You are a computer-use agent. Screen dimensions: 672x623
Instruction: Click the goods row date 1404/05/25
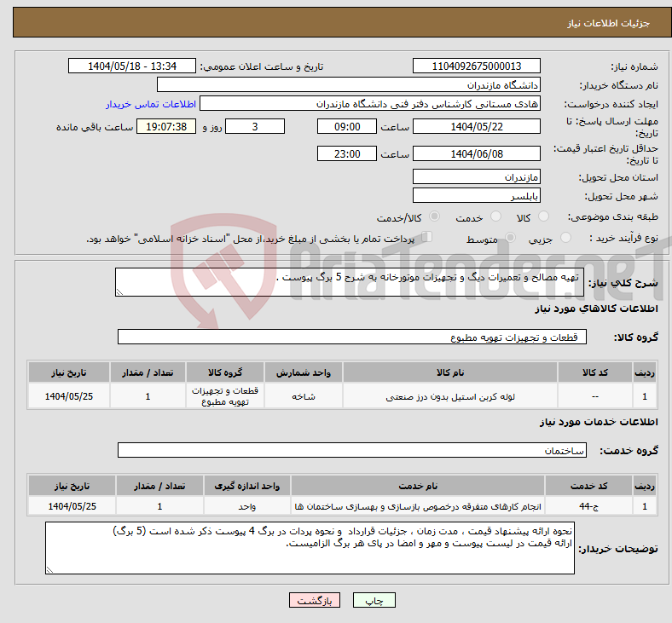(69, 396)
